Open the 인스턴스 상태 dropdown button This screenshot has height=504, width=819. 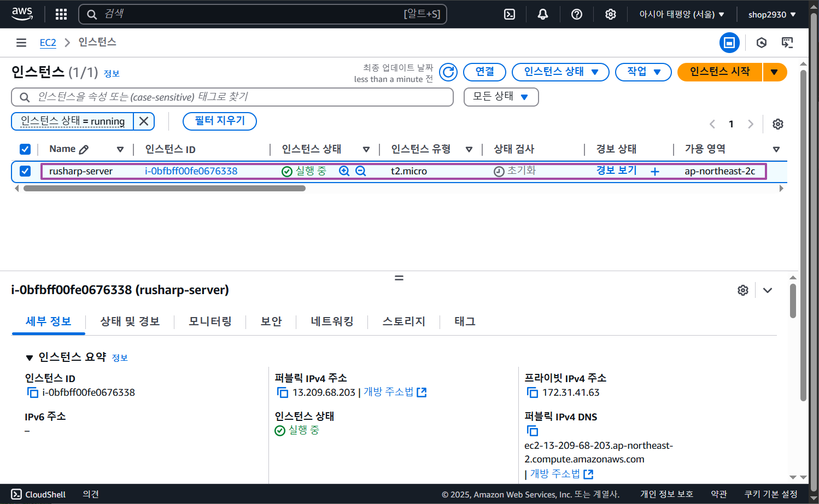point(560,72)
